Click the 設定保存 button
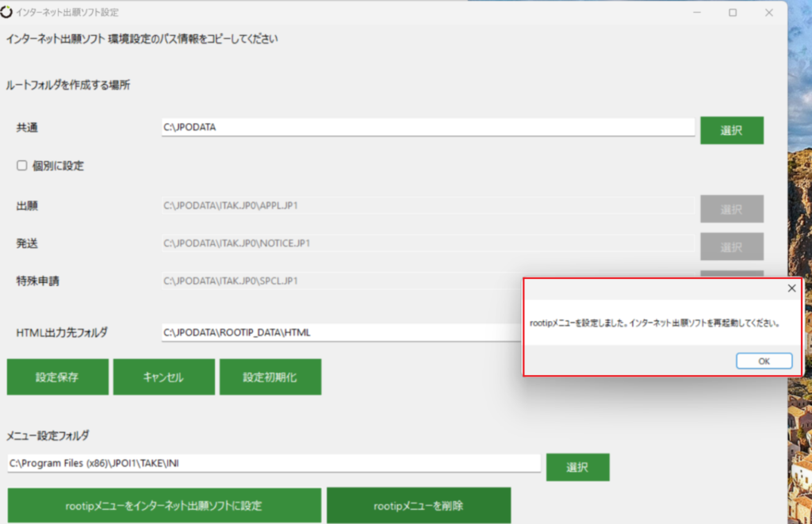This screenshot has height=524, width=812. pyautogui.click(x=57, y=377)
